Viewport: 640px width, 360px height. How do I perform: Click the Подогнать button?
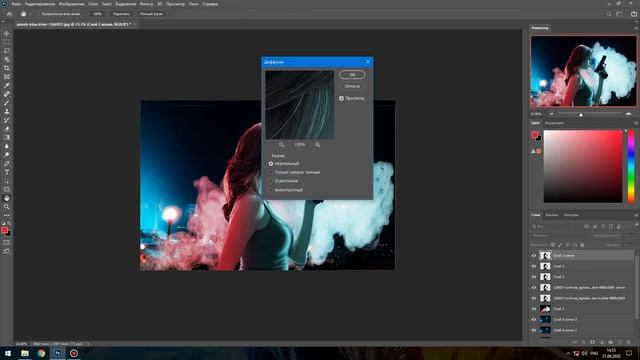coord(121,14)
